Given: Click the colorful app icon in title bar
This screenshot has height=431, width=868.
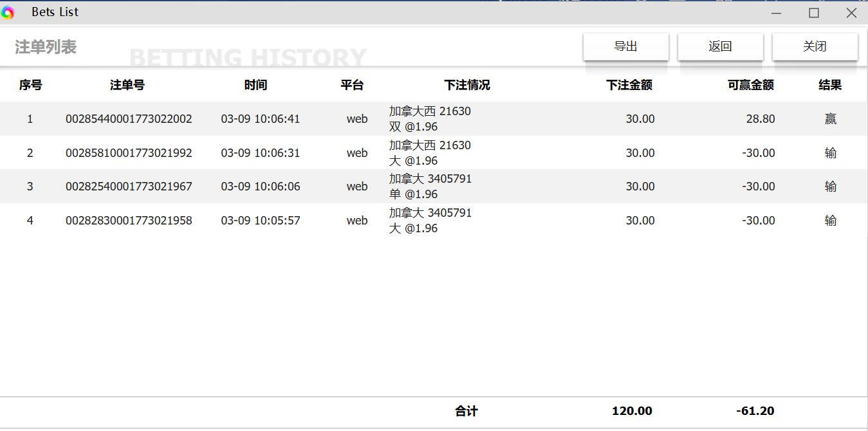Looking at the screenshot, I should tap(8, 12).
